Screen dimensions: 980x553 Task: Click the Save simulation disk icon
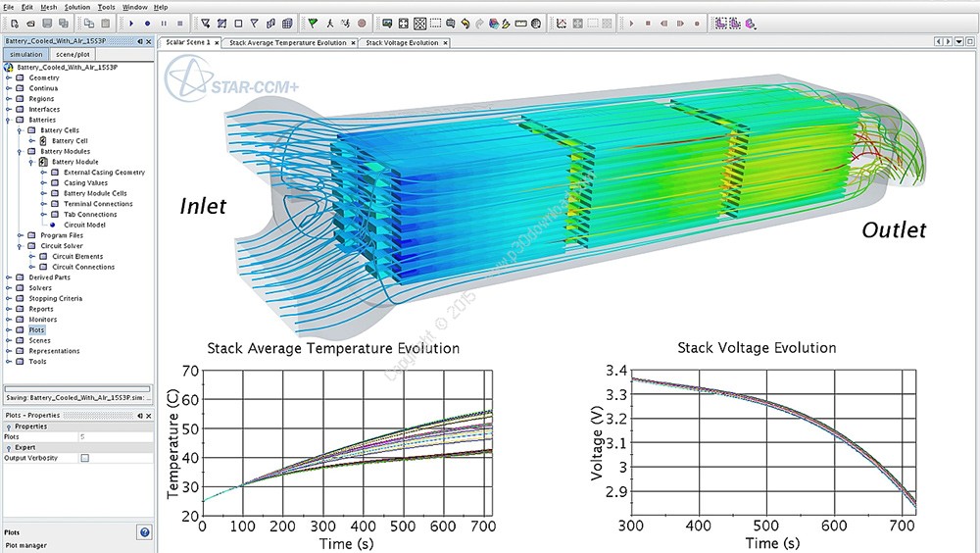click(x=47, y=24)
